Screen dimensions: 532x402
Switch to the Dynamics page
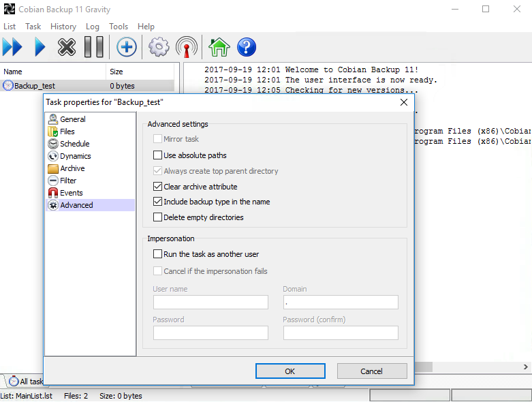point(76,156)
